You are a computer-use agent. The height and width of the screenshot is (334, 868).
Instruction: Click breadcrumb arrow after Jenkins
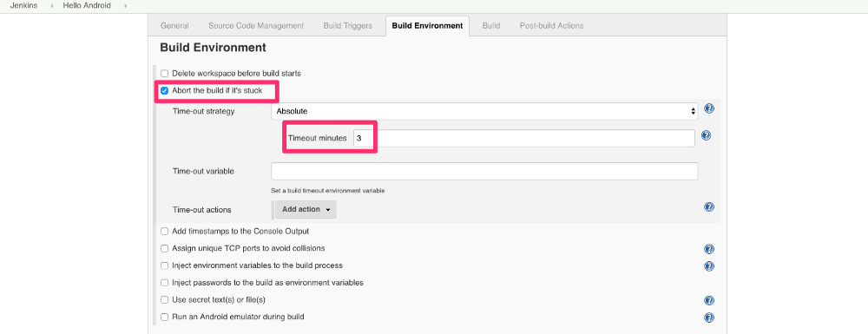51,5
